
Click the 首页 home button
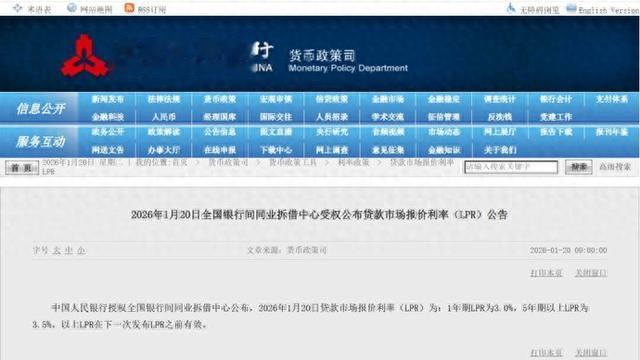pos(22,168)
